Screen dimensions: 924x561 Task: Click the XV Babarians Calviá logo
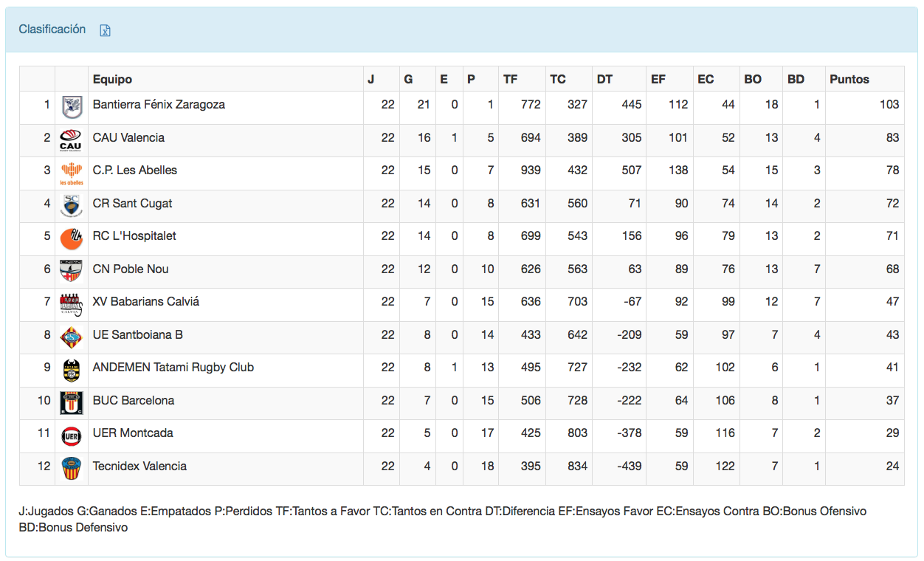tap(71, 303)
